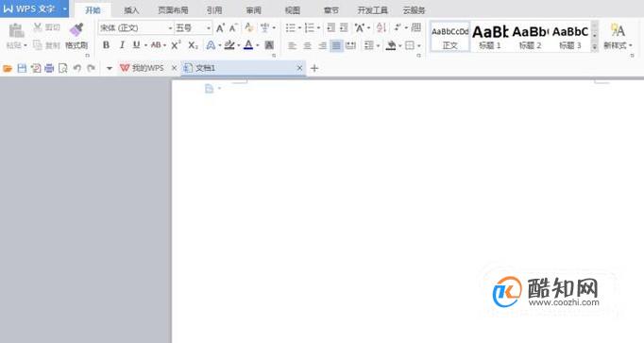Open the 章节 ribbon tab
The height and width of the screenshot is (343, 644).
tap(331, 10)
